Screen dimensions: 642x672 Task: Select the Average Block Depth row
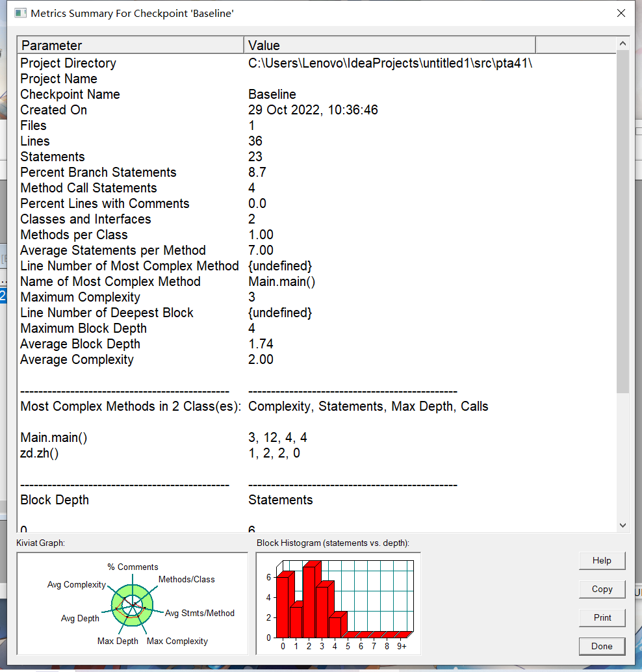coord(80,344)
